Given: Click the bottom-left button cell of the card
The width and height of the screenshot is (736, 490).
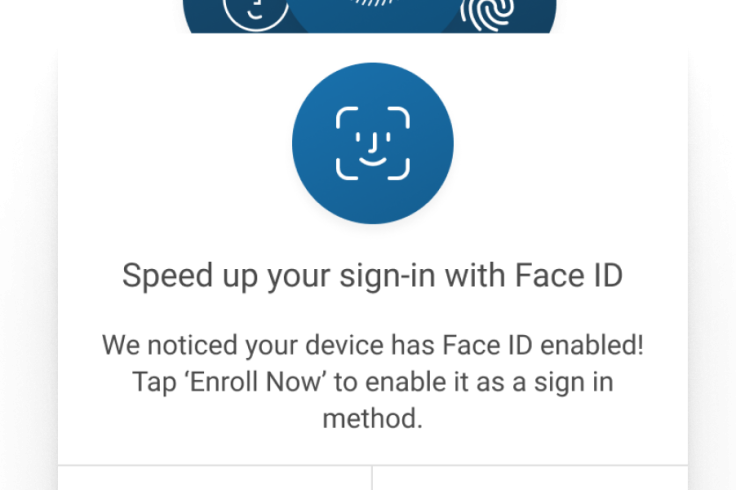Looking at the screenshot, I should [215, 478].
